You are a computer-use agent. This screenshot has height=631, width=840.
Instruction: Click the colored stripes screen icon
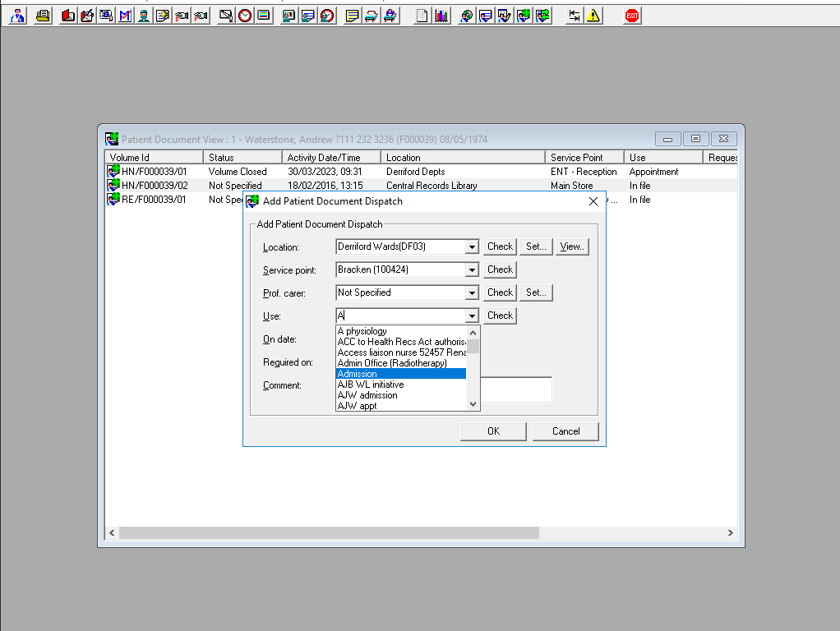tap(264, 16)
